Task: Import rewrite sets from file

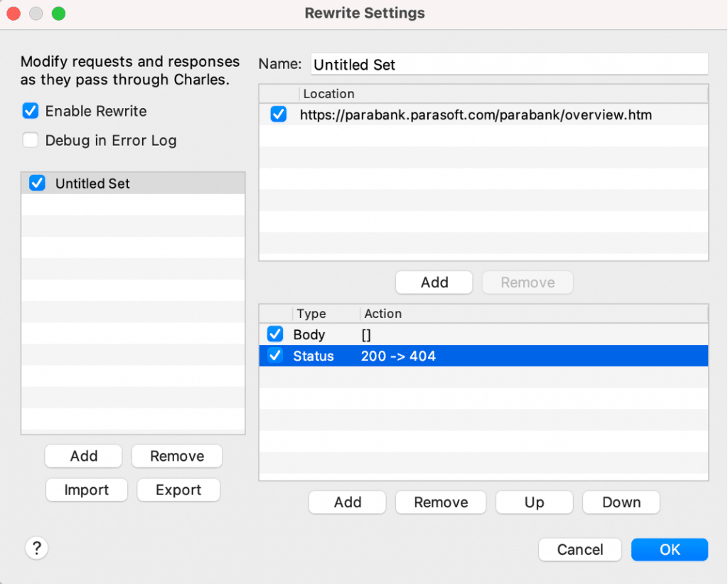Action: tap(86, 490)
